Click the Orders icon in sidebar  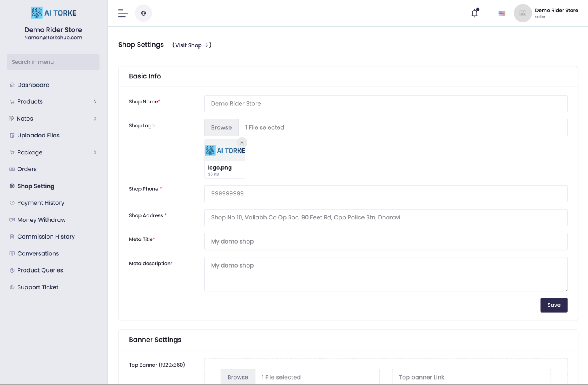12,169
